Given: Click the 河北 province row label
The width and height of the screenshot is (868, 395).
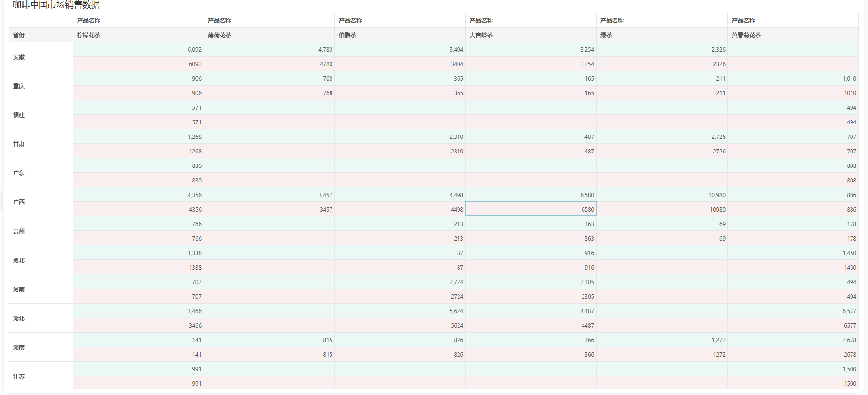Looking at the screenshot, I should click(x=41, y=260).
